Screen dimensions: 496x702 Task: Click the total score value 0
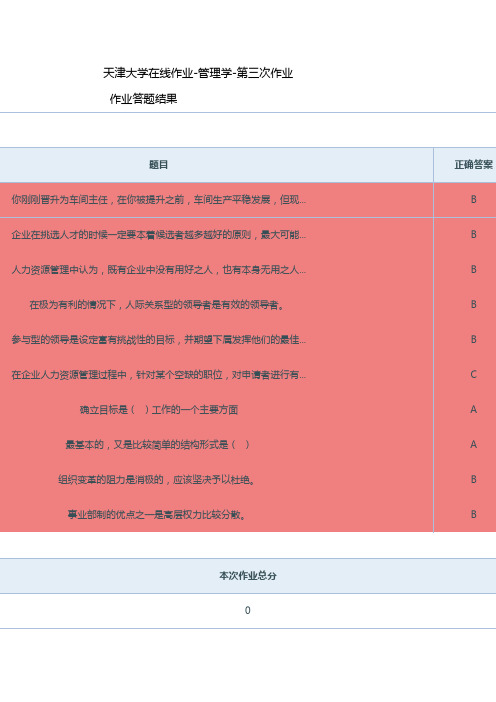click(x=248, y=610)
